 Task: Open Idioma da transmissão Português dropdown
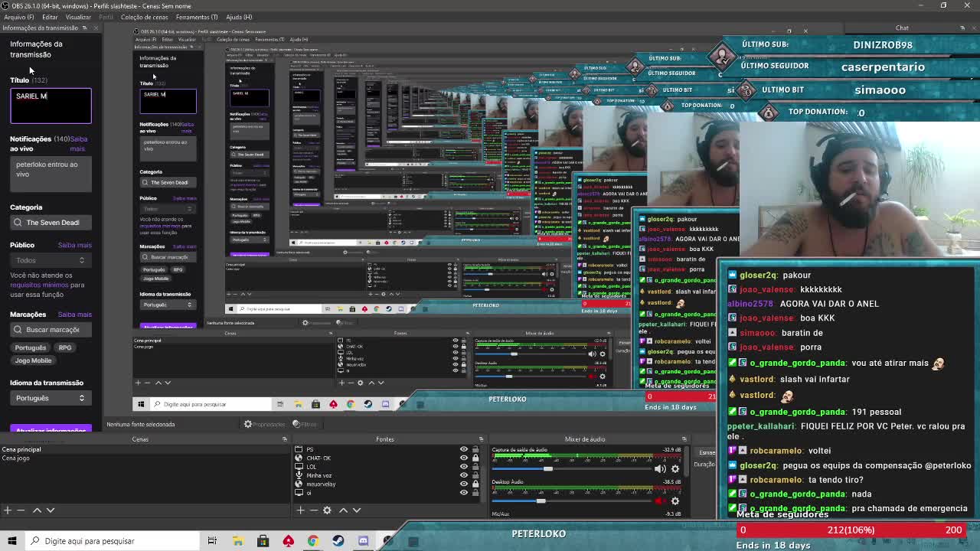[51, 398]
